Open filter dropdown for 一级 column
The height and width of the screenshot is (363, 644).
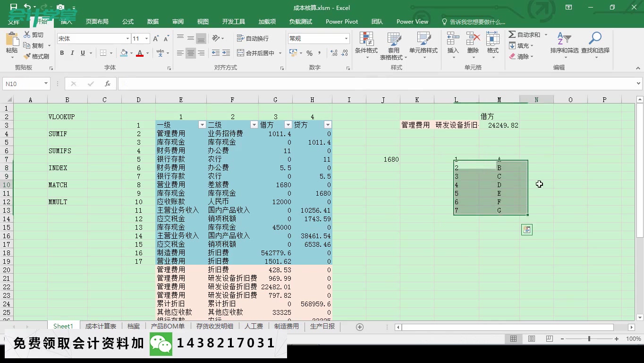click(202, 125)
